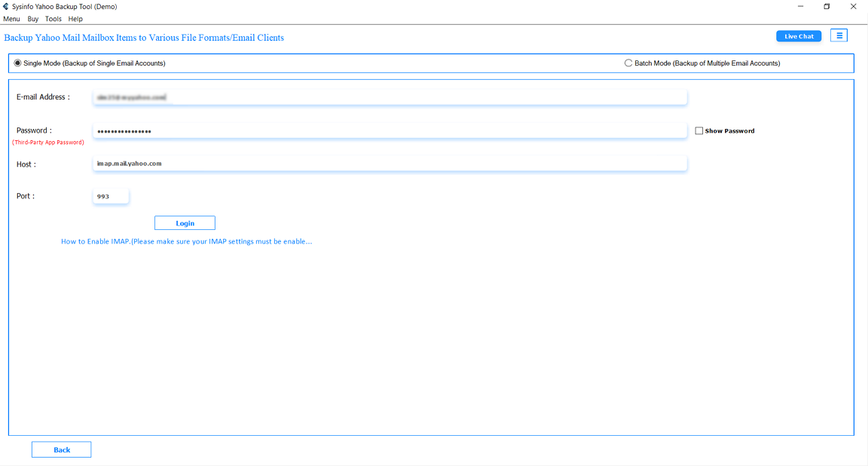Image resolution: width=868 pixels, height=466 pixels.
Task: Click the Backup Yahoo Mail Mailbox Items heading
Action: click(x=144, y=38)
